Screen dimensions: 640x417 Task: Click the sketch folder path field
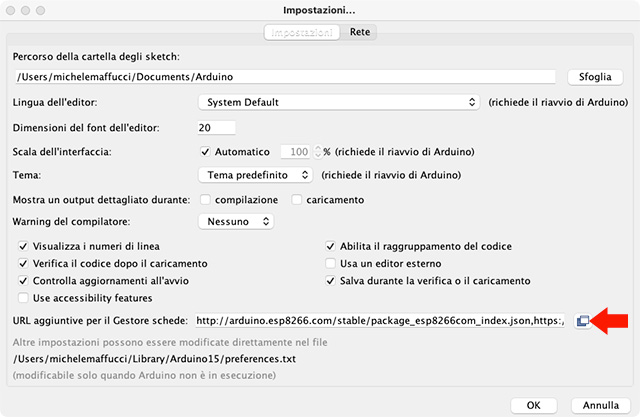tap(284, 76)
